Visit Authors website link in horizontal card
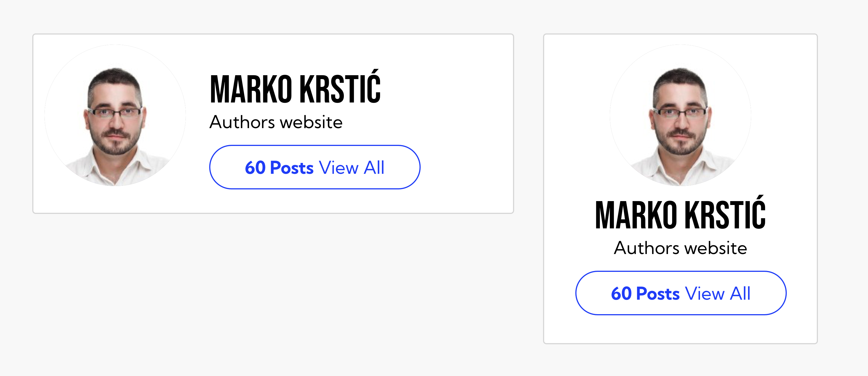 [x=276, y=122]
